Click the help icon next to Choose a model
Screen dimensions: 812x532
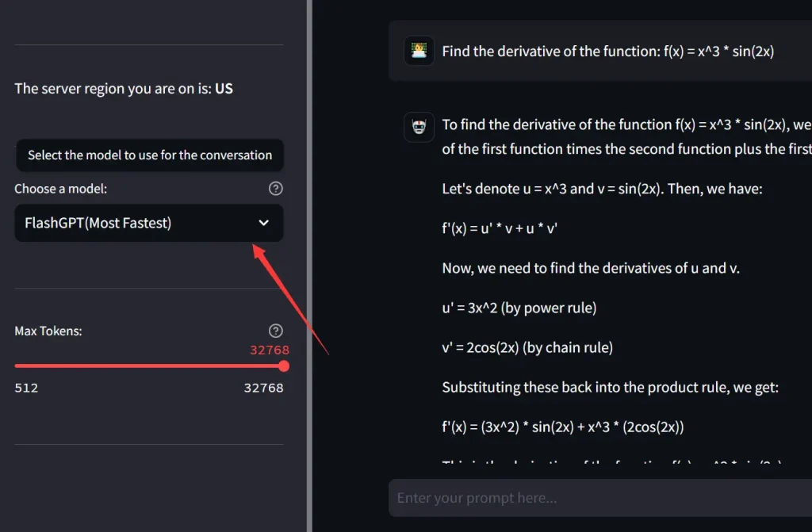pyautogui.click(x=275, y=189)
